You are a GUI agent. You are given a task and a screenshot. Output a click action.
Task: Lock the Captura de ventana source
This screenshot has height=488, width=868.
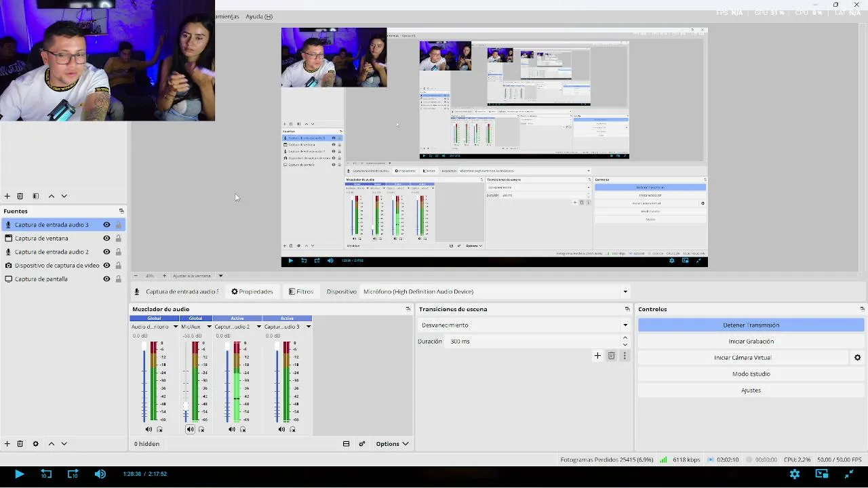119,238
